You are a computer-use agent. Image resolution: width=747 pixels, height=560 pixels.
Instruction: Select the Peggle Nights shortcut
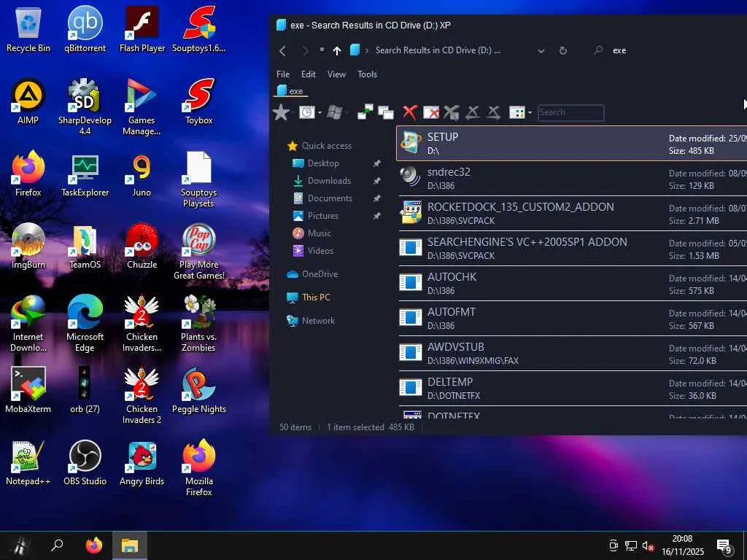tap(198, 391)
